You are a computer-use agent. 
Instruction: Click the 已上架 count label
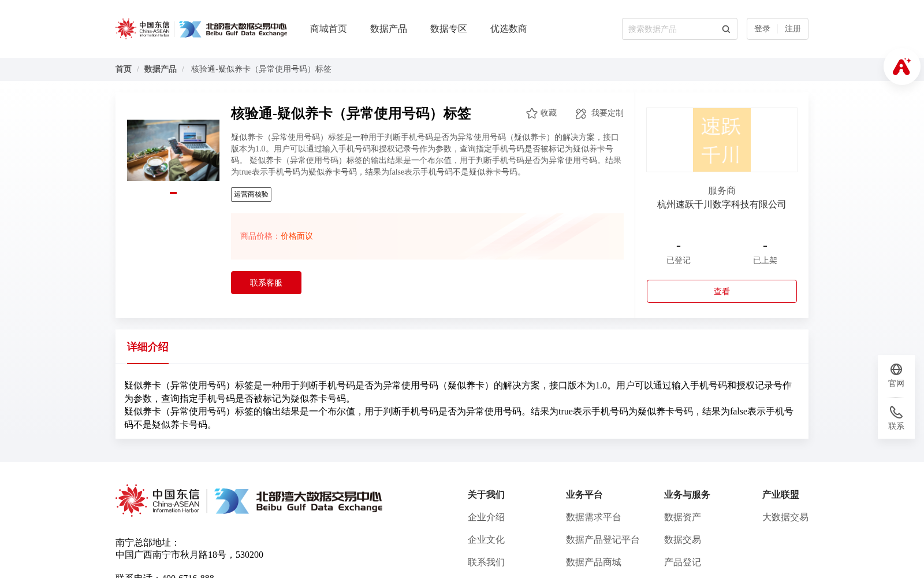point(765,261)
